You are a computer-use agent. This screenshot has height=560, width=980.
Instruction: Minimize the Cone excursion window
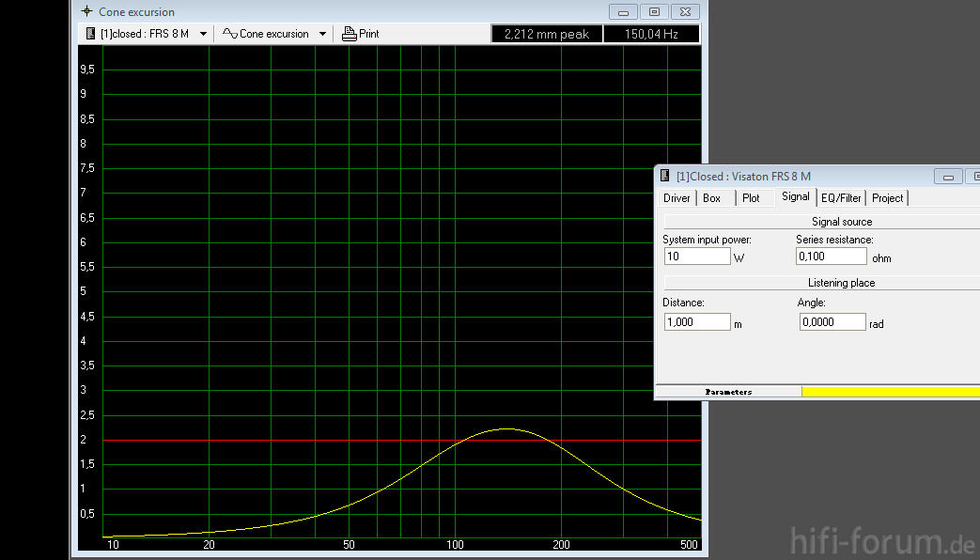pos(622,12)
